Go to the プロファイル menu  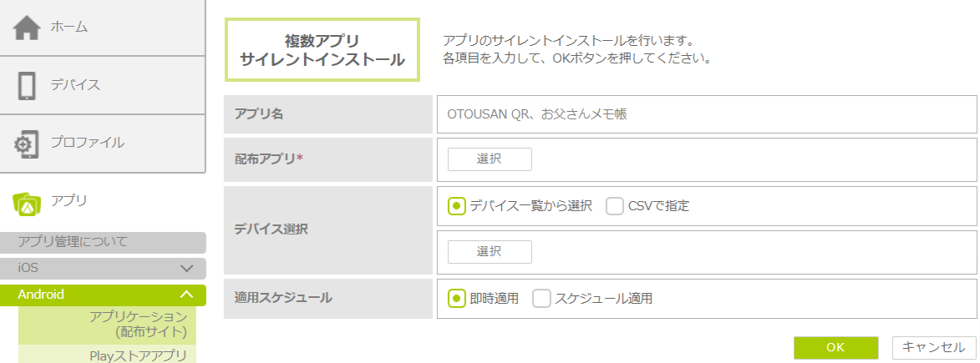coord(87,143)
